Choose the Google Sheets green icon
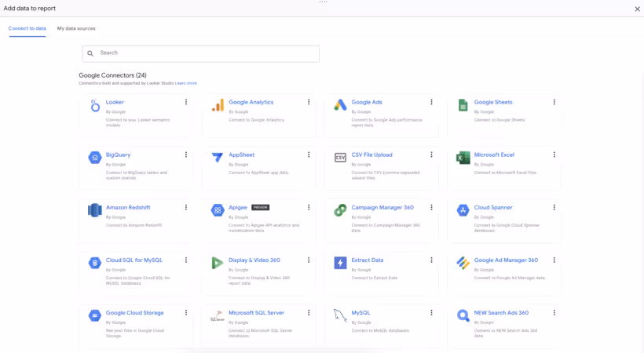The width and height of the screenshot is (644, 353). (463, 105)
